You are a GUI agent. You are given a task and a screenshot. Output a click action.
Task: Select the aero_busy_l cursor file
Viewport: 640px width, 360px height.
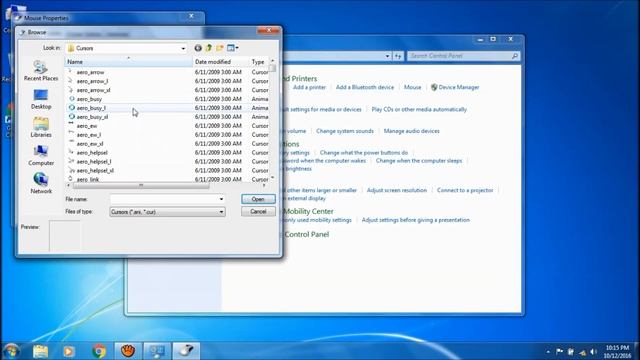[91, 108]
